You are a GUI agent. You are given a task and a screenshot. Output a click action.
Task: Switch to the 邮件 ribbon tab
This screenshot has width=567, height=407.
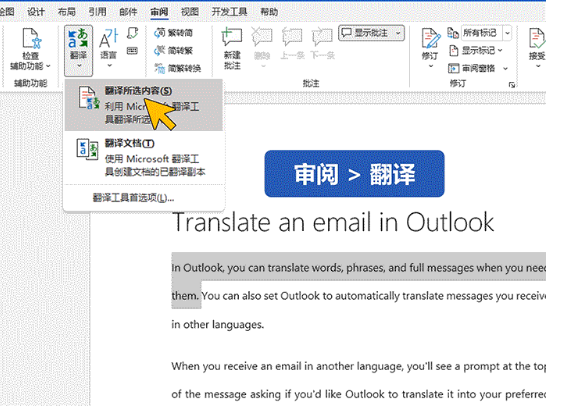128,12
